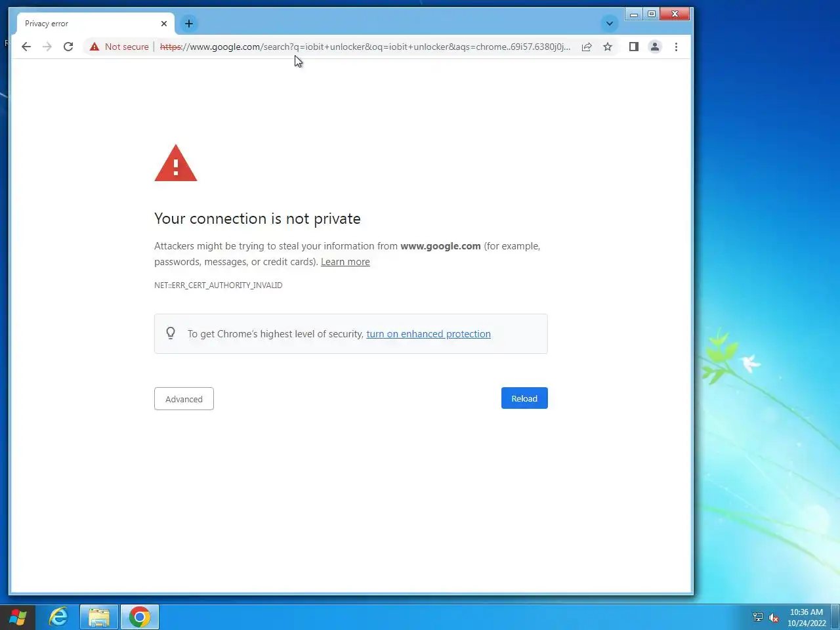The image size is (840, 630).
Task: Reload the page using the toolbar refresh icon
Action: (68, 47)
